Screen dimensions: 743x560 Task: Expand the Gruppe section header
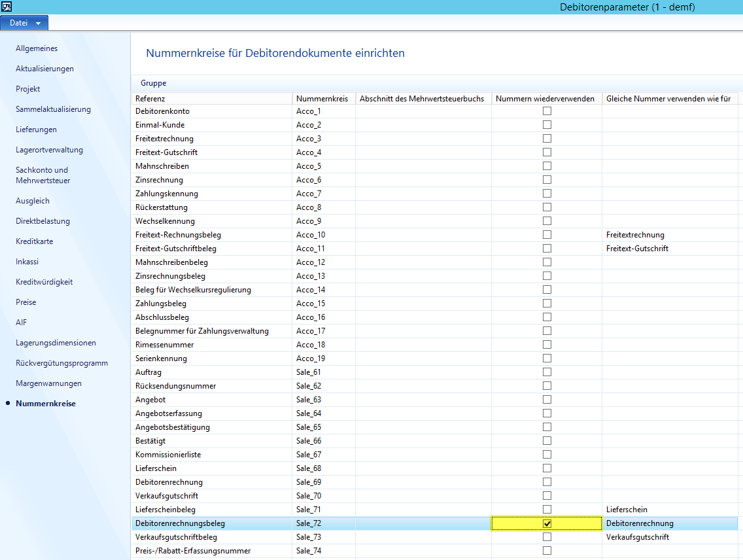coord(154,83)
